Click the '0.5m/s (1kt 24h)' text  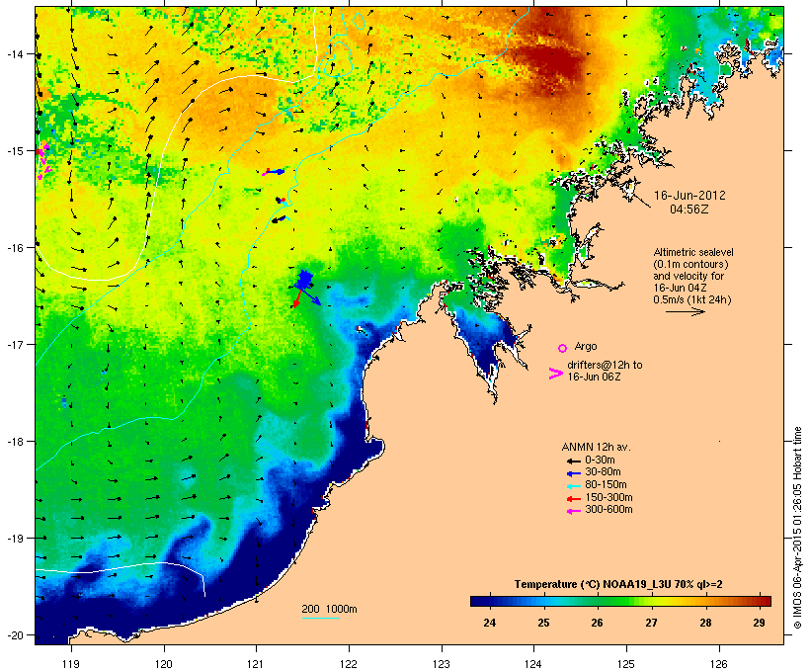692,299
